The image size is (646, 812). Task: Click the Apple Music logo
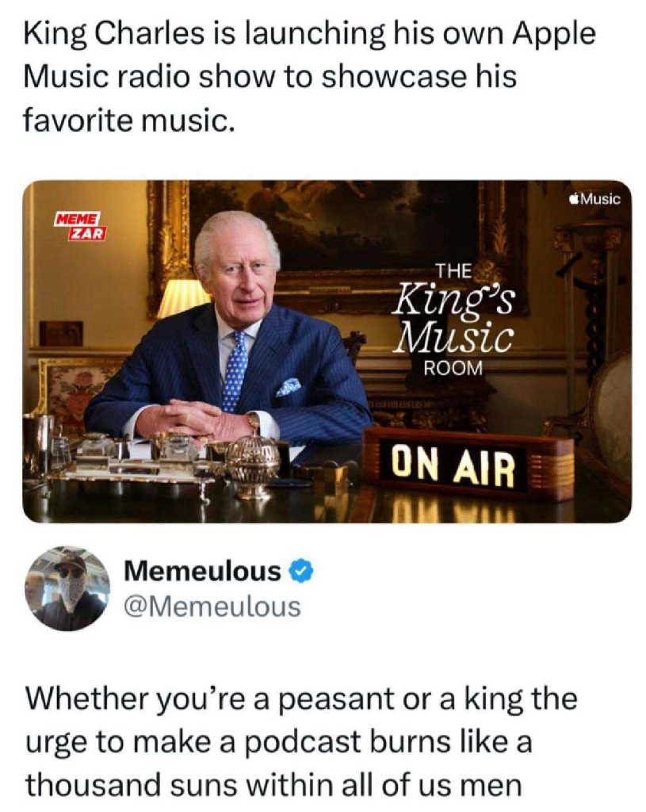pyautogui.click(x=594, y=198)
